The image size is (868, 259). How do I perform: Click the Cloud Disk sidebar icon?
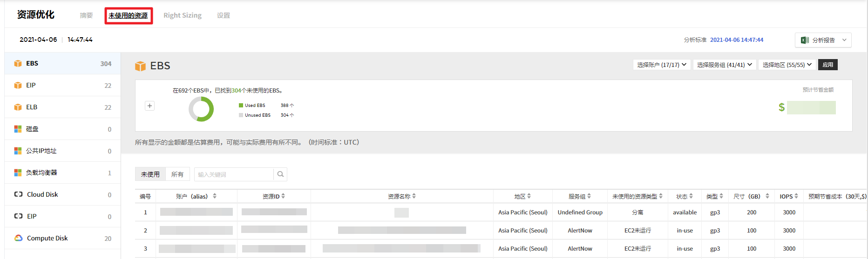pyautogui.click(x=19, y=194)
